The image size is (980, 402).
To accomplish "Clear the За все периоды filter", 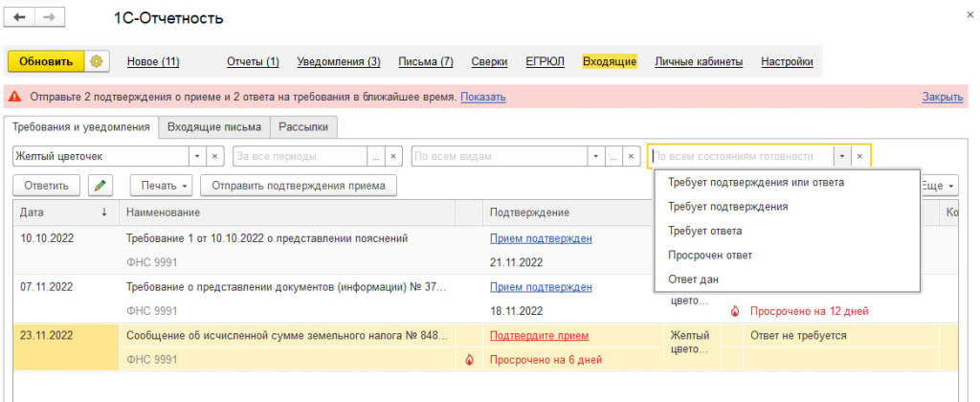I will click(x=393, y=156).
